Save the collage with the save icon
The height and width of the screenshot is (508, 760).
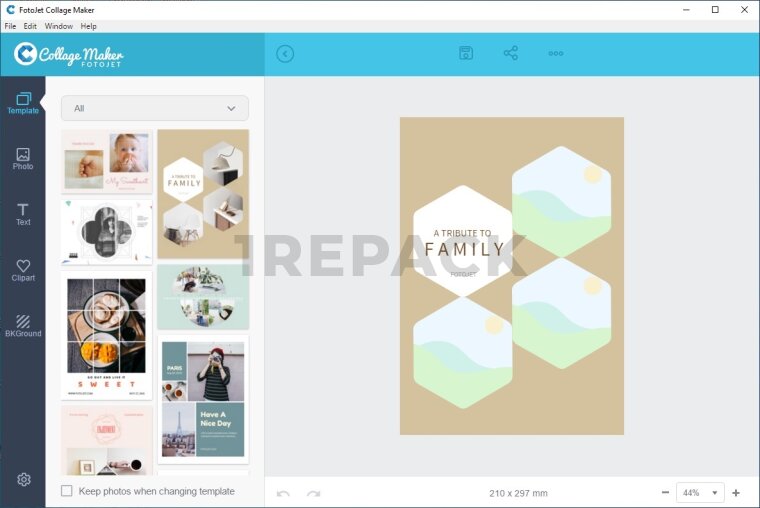(466, 54)
